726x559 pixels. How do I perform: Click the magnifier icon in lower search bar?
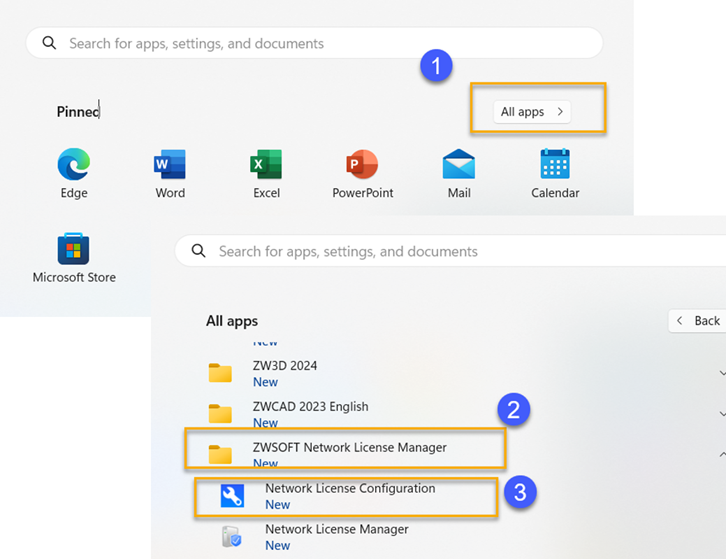(x=199, y=251)
